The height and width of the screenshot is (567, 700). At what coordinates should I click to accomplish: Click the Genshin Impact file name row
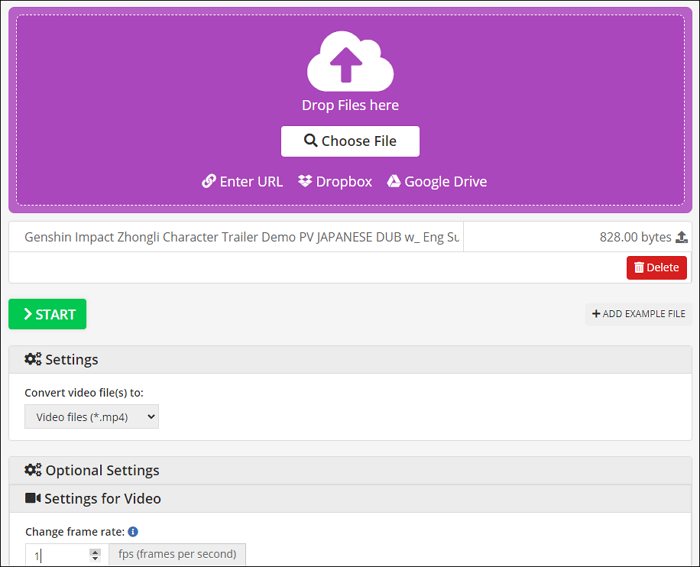coord(241,237)
